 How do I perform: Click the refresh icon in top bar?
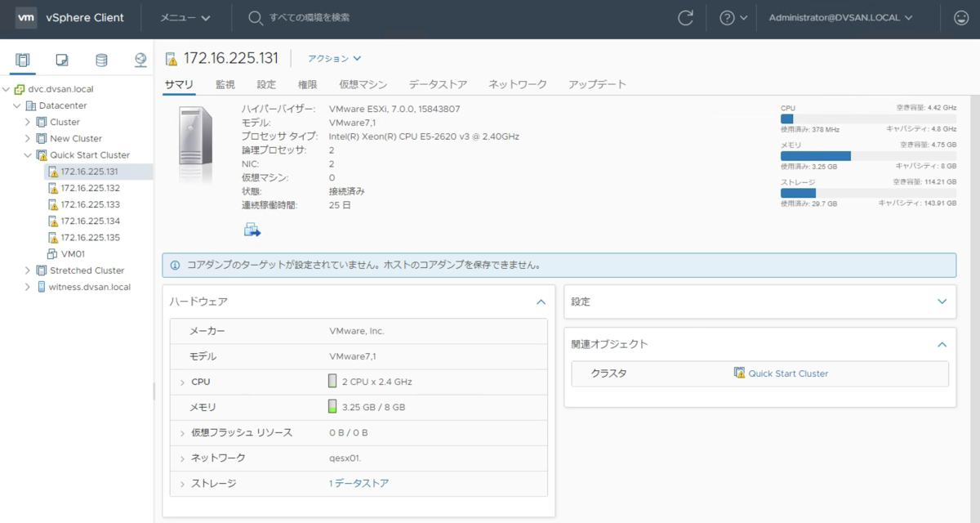point(686,18)
